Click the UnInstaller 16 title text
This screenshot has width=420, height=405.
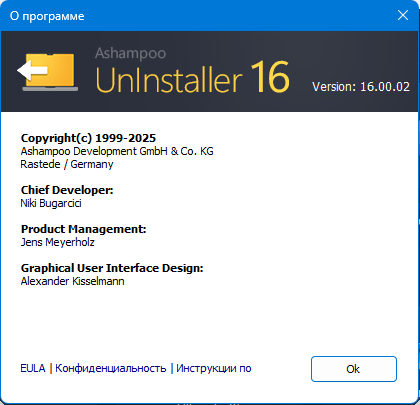192,77
